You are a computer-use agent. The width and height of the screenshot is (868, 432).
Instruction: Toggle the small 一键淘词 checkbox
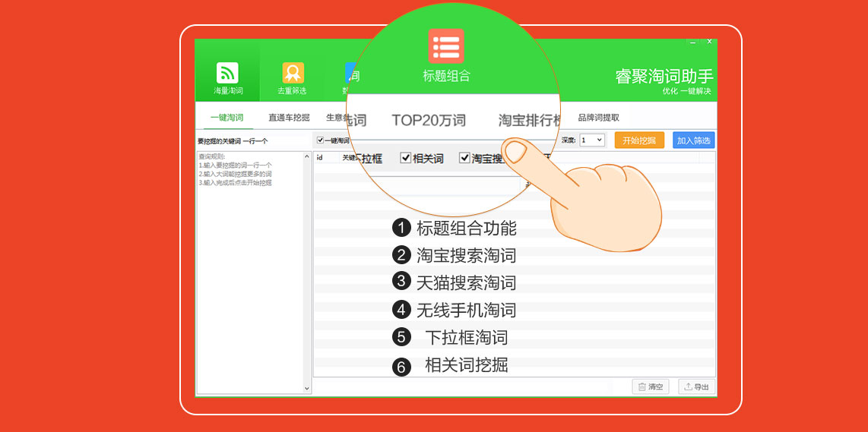320,140
